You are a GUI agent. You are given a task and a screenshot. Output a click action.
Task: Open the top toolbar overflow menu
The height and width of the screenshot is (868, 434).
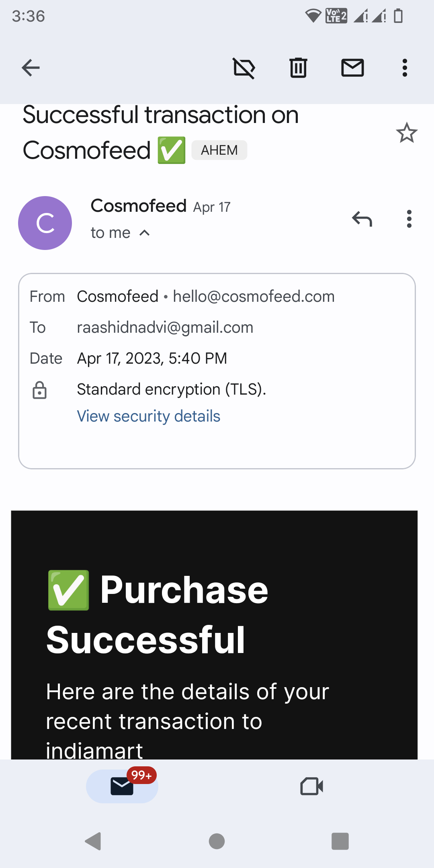pos(405,68)
